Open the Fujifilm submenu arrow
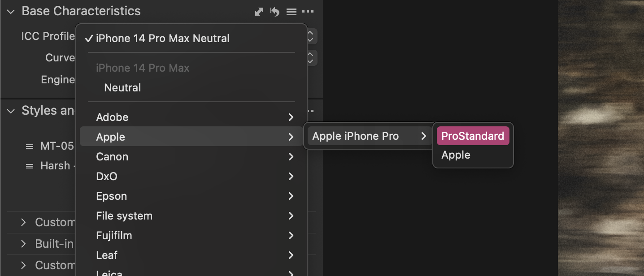644x276 pixels. coord(291,236)
